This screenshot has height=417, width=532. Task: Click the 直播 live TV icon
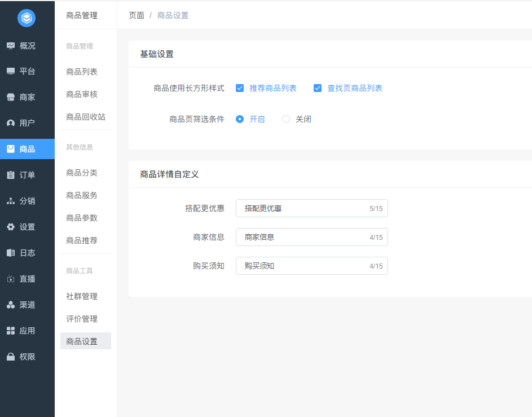tap(11, 279)
